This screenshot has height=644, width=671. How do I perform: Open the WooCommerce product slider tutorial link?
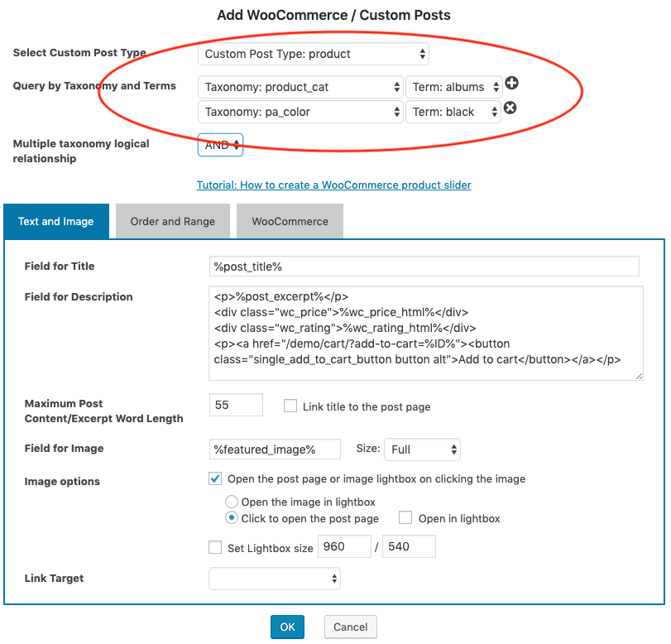point(333,185)
